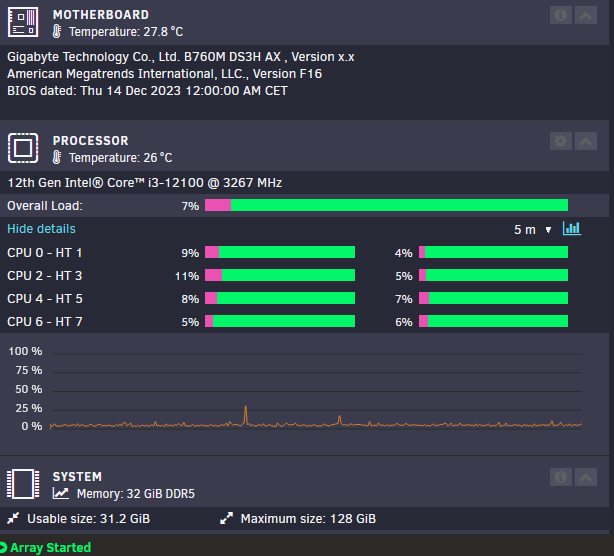Click the Overall Load usage bar
Viewport: 614px width, 556px height.
click(x=386, y=205)
